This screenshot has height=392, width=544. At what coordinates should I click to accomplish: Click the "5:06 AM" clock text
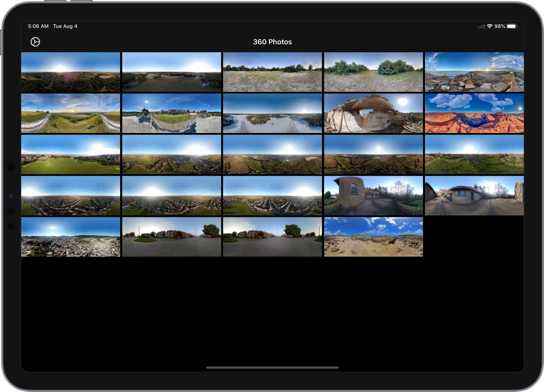(38, 26)
